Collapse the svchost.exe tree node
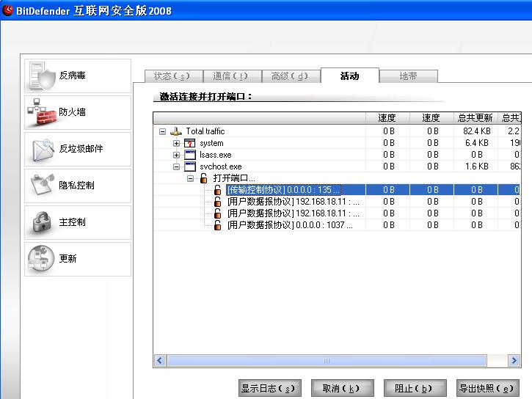The width and height of the screenshot is (532, 399). pyautogui.click(x=176, y=166)
